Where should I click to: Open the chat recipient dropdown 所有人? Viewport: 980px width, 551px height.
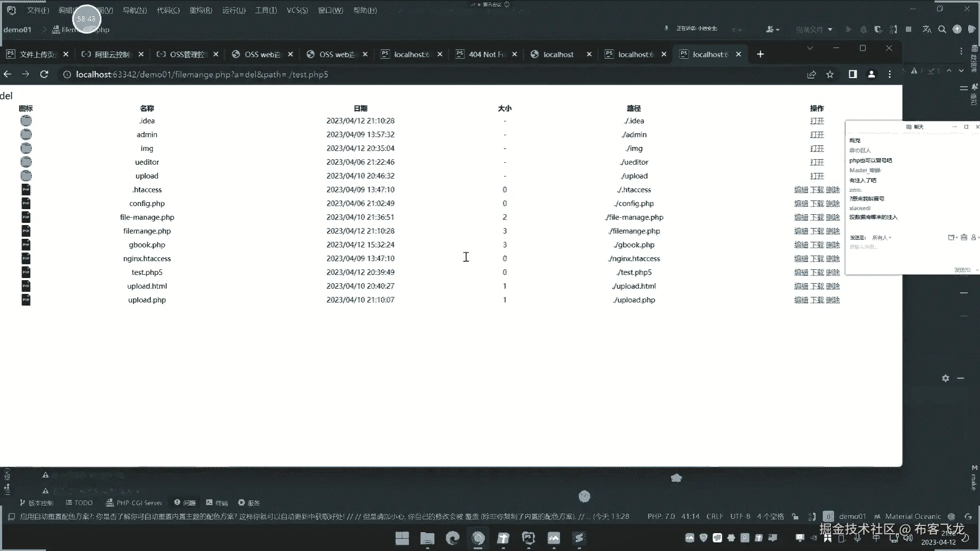[x=881, y=238]
